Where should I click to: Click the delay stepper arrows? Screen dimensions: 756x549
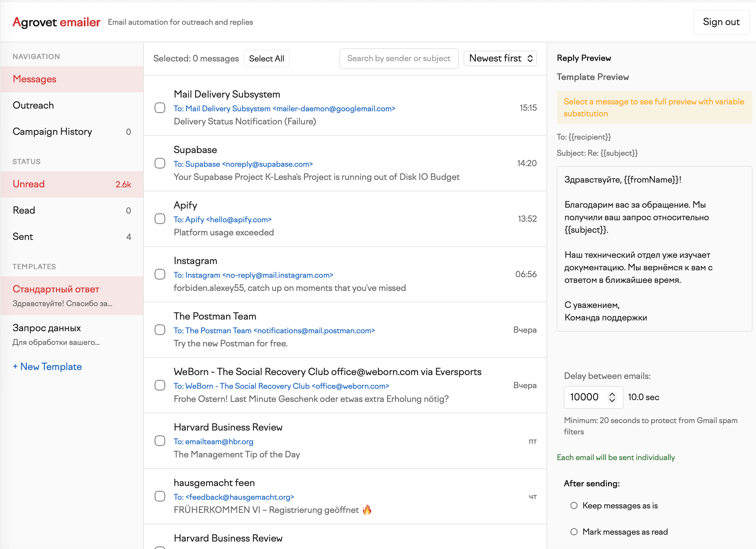point(612,397)
